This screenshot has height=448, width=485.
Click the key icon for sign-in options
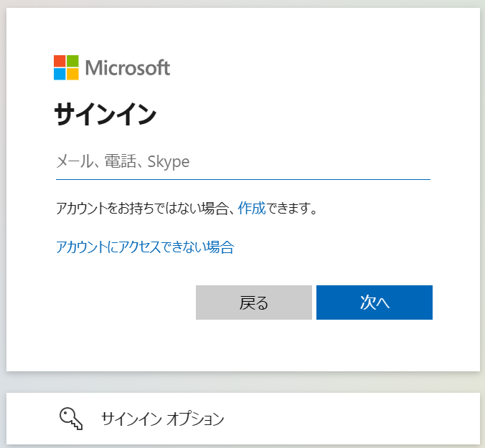tap(71, 419)
